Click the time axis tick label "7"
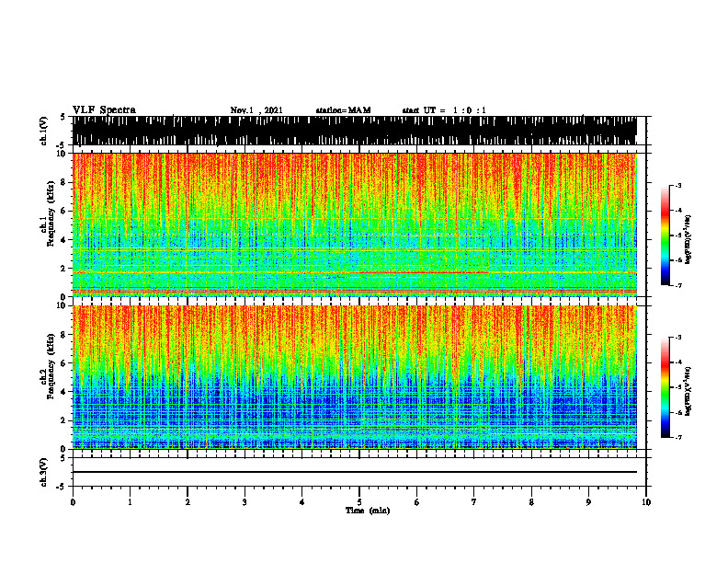 coord(474,502)
